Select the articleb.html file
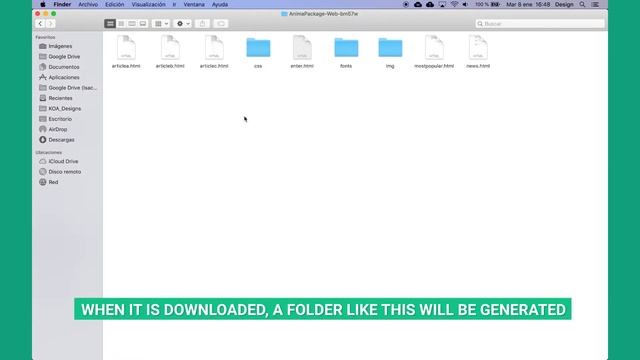Screen dimensions: 640x360 tap(170, 52)
